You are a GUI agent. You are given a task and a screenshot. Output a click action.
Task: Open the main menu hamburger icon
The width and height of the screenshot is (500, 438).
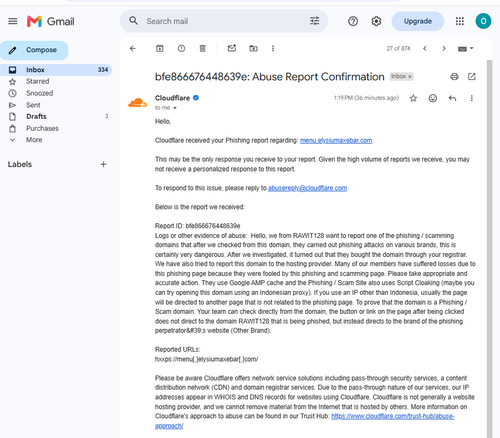pos(13,21)
